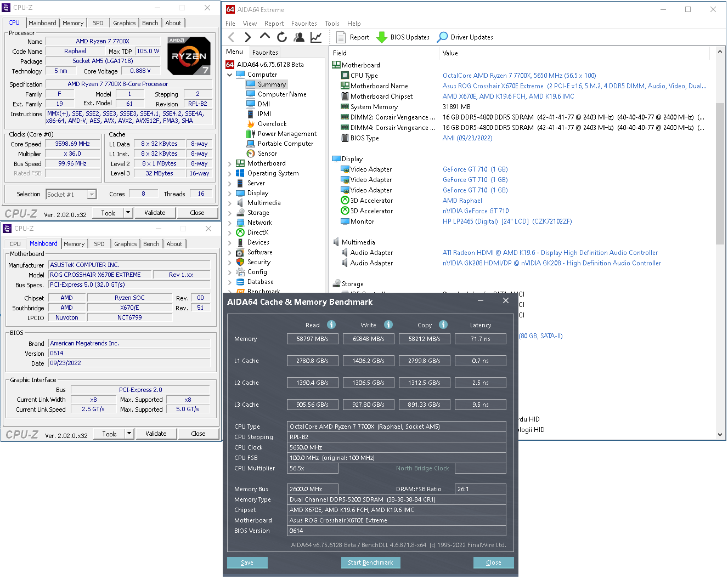This screenshot has width=728, height=580.
Task: Click the AIDA64 Up arrow icon
Action: coord(265,36)
